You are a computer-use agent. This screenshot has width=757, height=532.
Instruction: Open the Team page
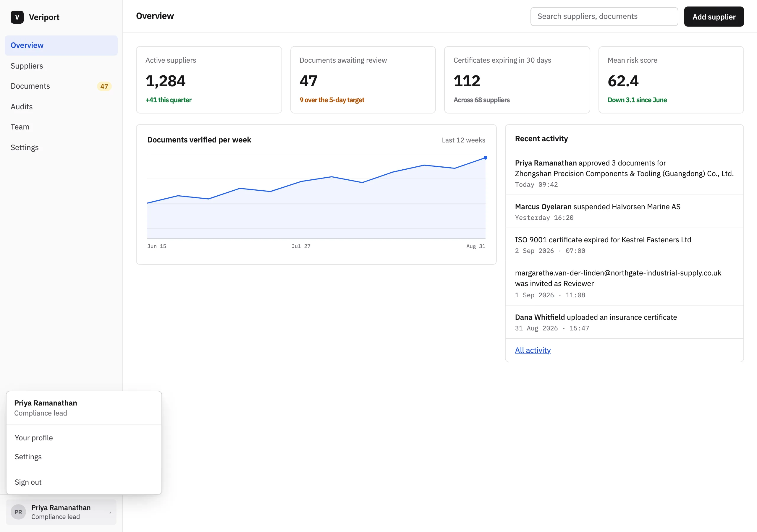(61, 127)
